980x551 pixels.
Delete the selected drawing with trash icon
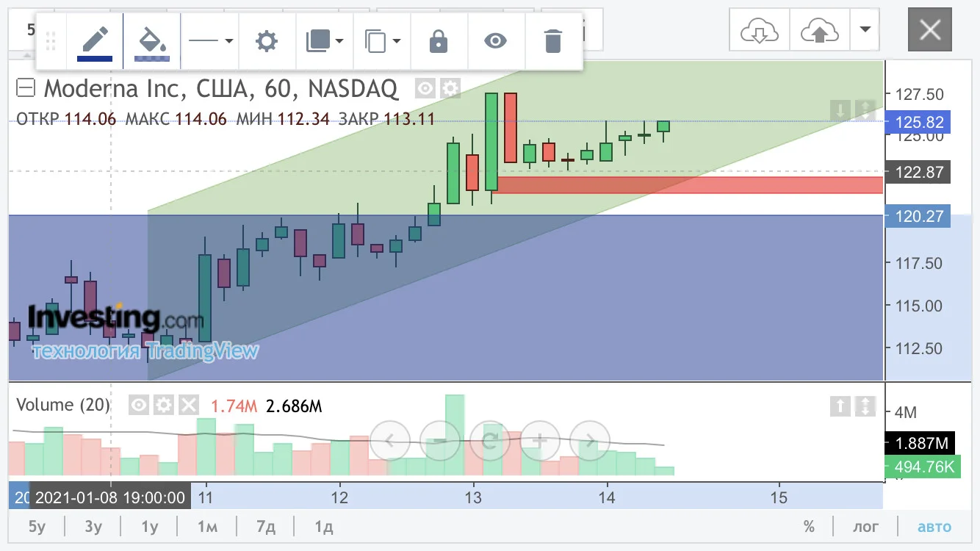click(x=553, y=41)
